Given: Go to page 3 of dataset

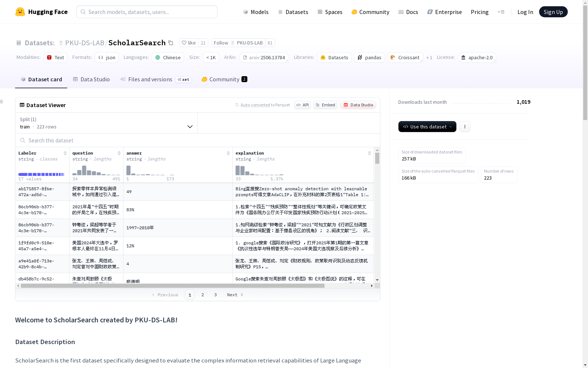Looking at the screenshot, I should click(215, 295).
